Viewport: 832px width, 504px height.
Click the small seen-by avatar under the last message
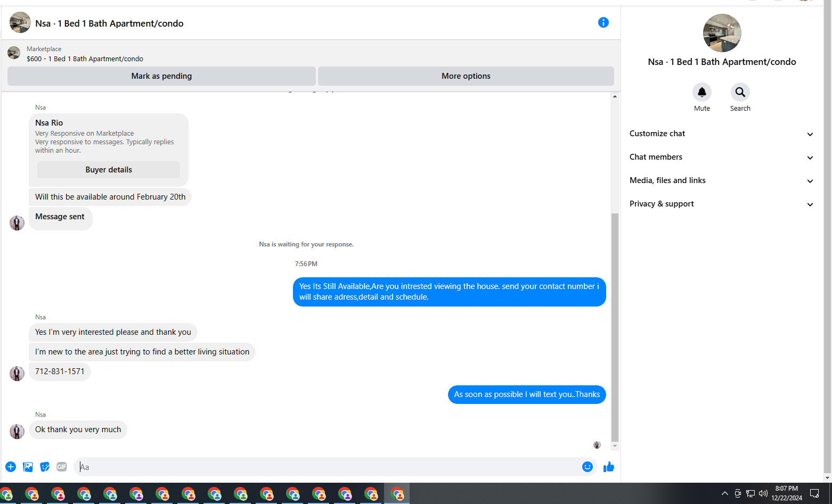(x=597, y=445)
